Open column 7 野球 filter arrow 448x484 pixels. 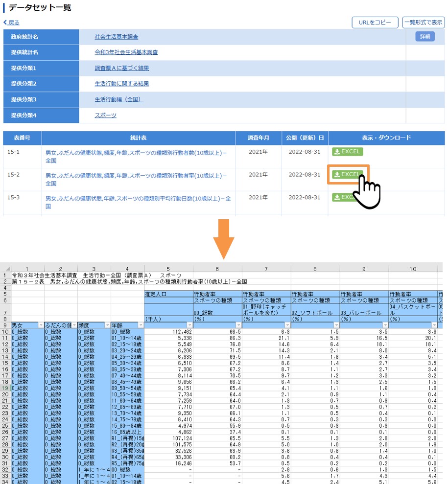(x=287, y=325)
